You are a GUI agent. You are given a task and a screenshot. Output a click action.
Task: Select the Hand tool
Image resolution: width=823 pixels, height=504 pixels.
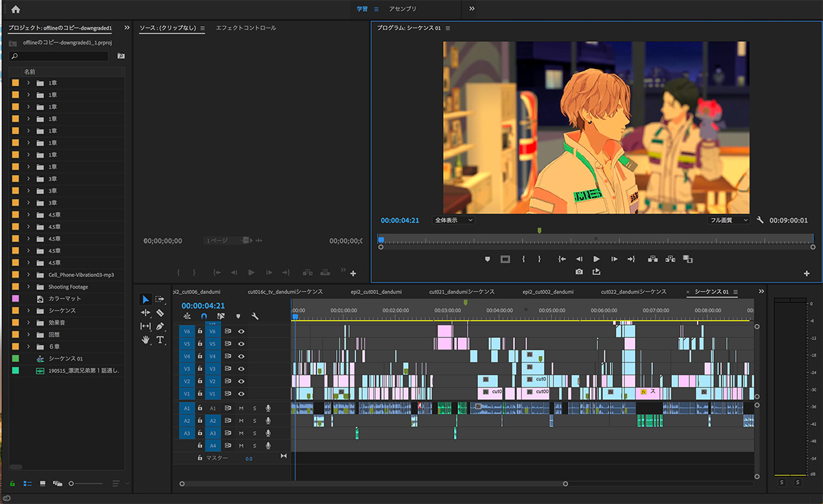coord(145,340)
